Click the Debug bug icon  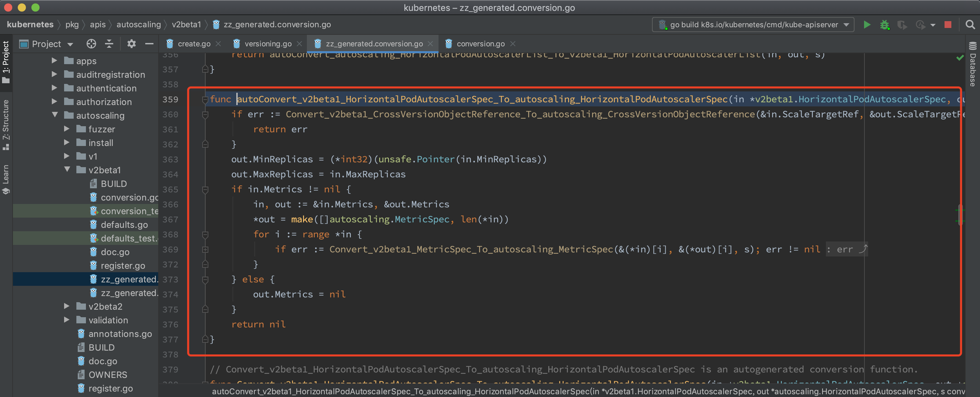[x=884, y=25]
